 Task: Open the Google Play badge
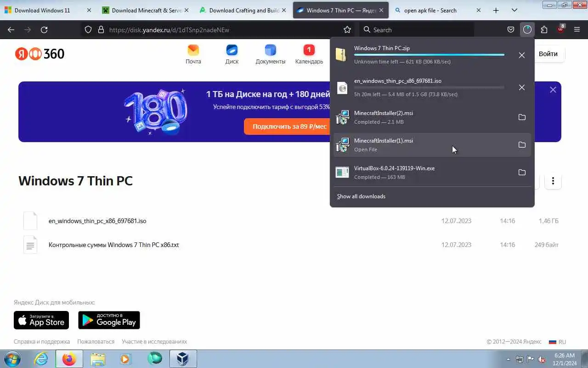(109, 320)
